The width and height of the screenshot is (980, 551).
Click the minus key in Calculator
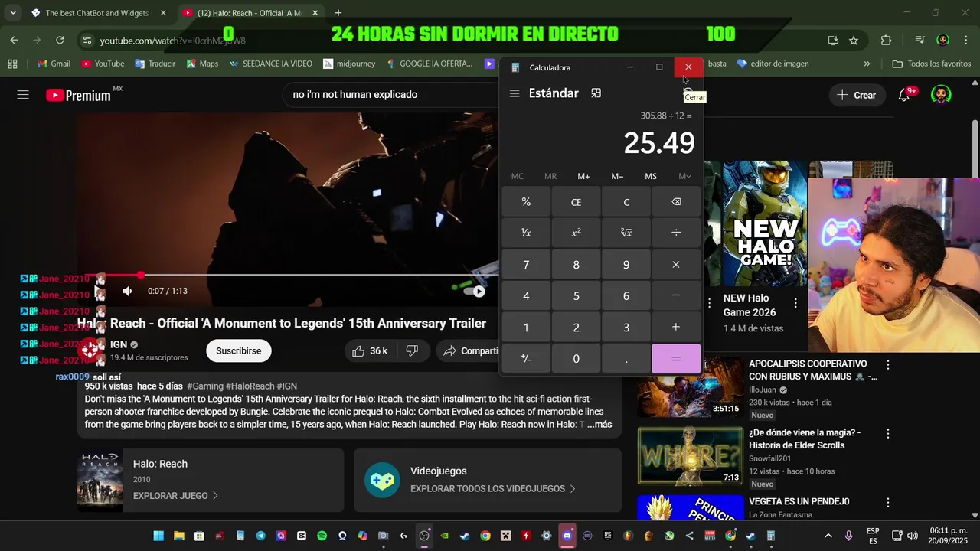(676, 295)
